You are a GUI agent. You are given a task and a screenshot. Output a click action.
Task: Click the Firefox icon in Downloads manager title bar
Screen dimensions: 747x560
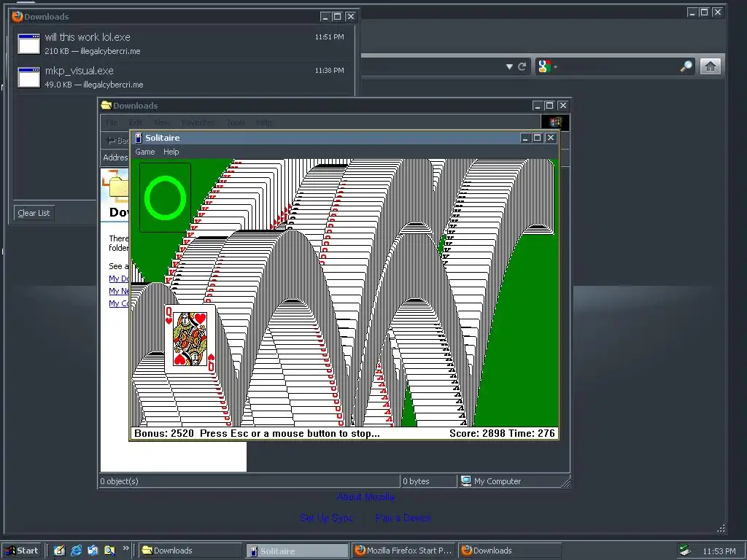(x=18, y=16)
